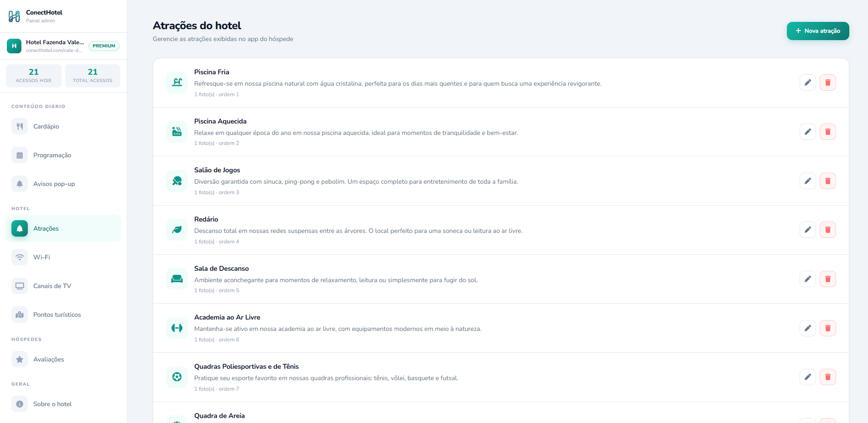Click the Nova atração button
The width and height of the screenshot is (868, 423).
(817, 31)
